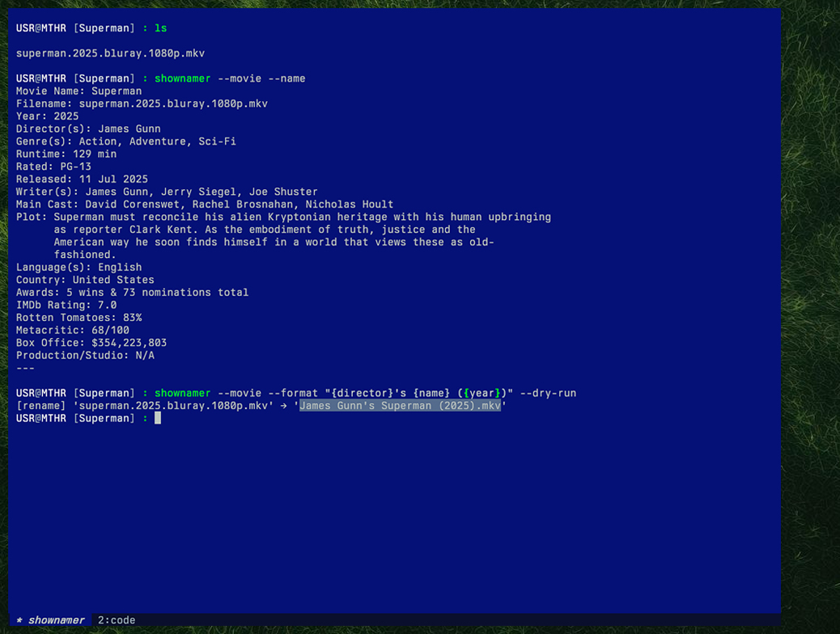
Task: Click the source filename in the rename line
Action: pyautogui.click(x=173, y=406)
